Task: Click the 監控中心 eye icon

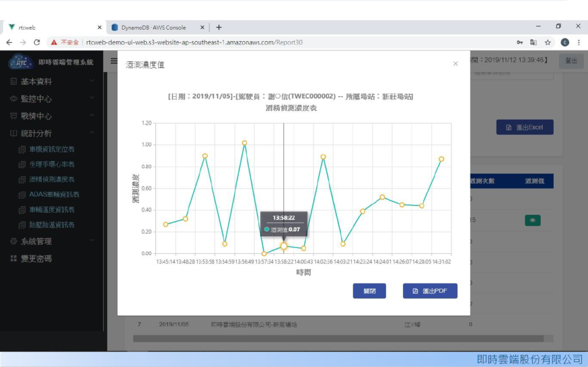Action: (x=14, y=98)
